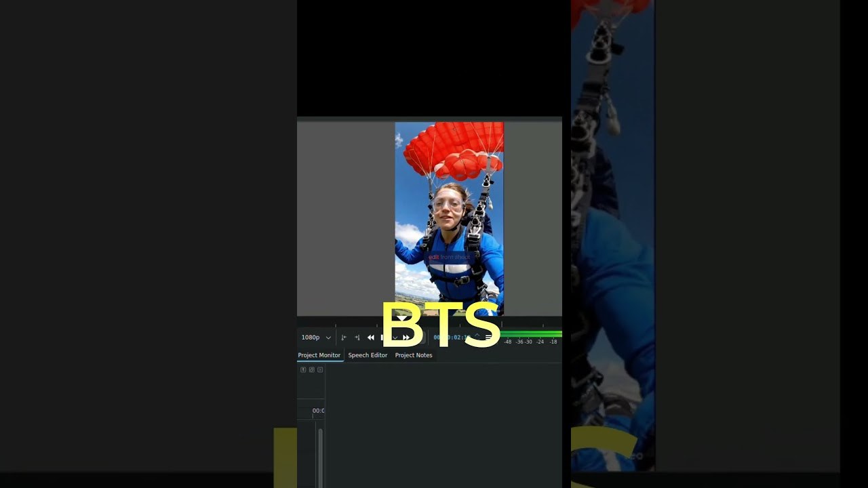The image size is (868, 488).
Task: Click the fast forward playback button
Action: pyautogui.click(x=406, y=338)
